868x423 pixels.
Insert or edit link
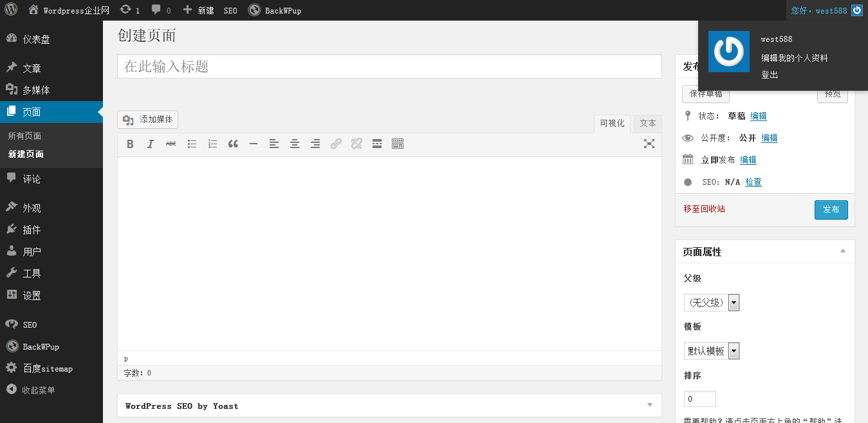pyautogui.click(x=336, y=144)
